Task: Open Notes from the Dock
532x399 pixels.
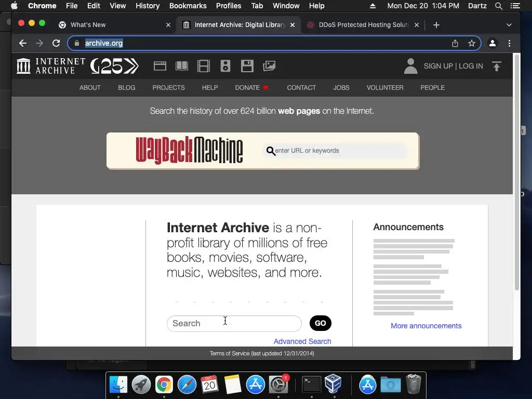Action: tap(233, 384)
